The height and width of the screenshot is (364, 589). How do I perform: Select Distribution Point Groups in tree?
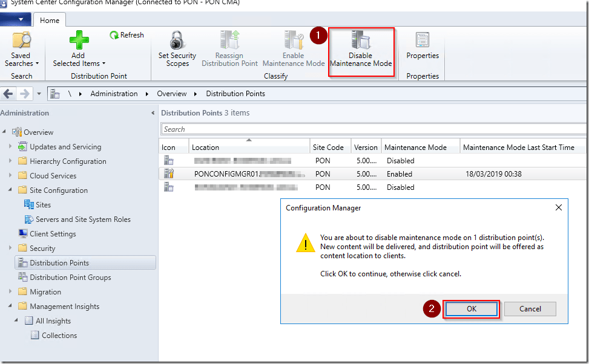pyautogui.click(x=70, y=278)
